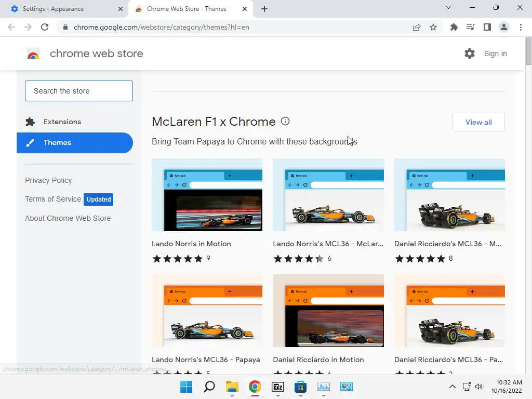Toggle the browser side panel
Image resolution: width=532 pixels, height=399 pixels.
[487, 27]
